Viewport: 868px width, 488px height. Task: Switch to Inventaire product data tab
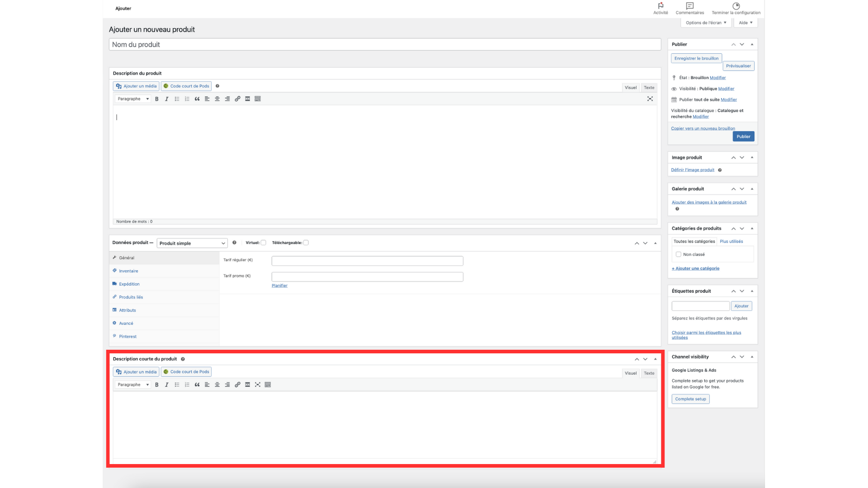(129, 271)
